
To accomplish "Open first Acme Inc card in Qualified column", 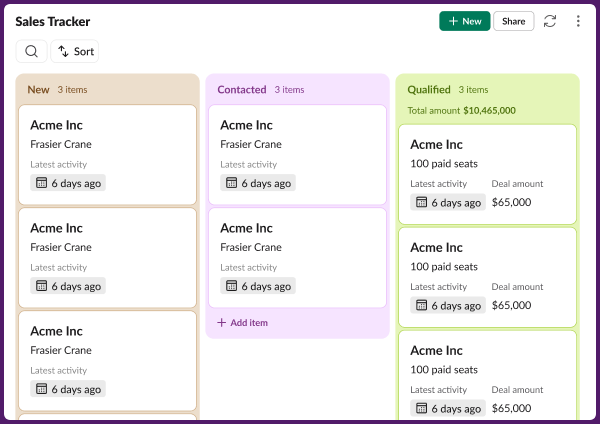I will (487, 174).
